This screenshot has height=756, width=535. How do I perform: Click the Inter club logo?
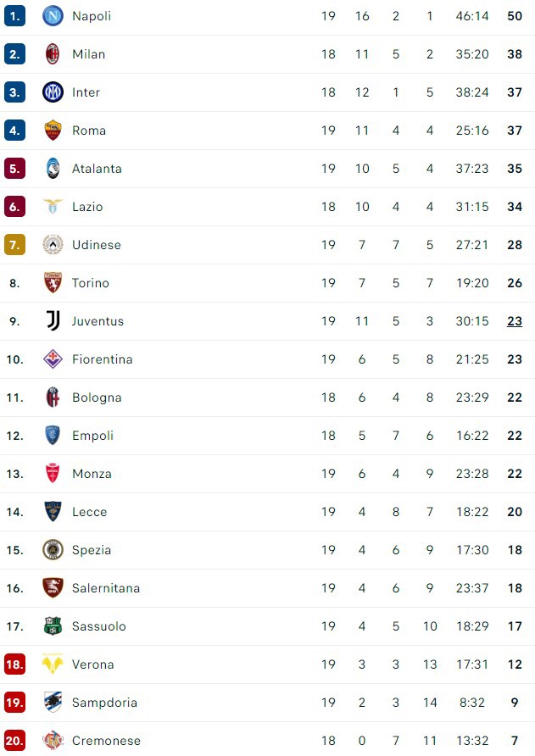(x=53, y=92)
